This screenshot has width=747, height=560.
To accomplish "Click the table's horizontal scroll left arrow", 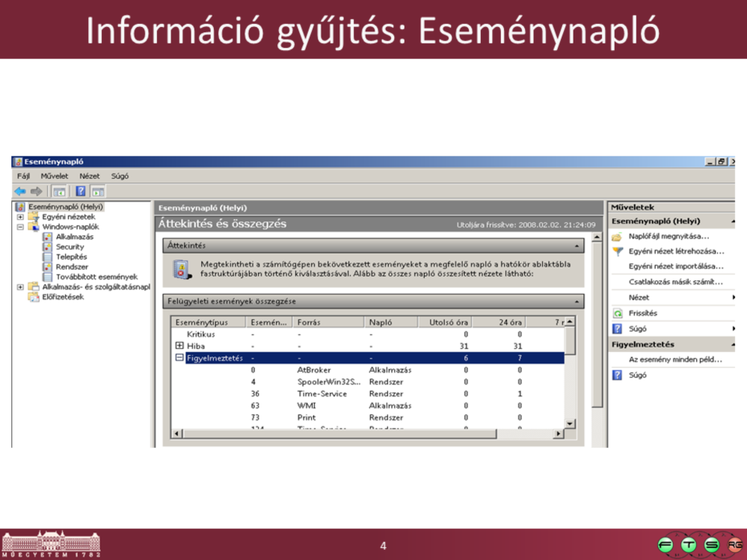I will [x=176, y=434].
